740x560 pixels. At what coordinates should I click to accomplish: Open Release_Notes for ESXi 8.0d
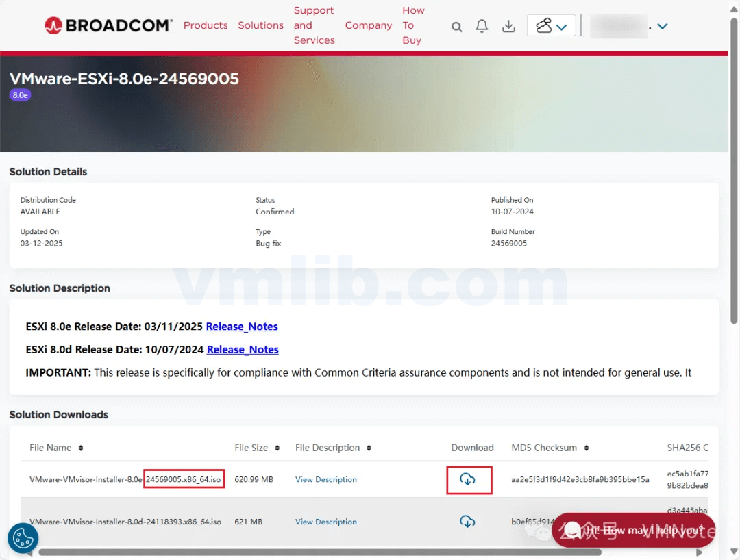(x=242, y=349)
